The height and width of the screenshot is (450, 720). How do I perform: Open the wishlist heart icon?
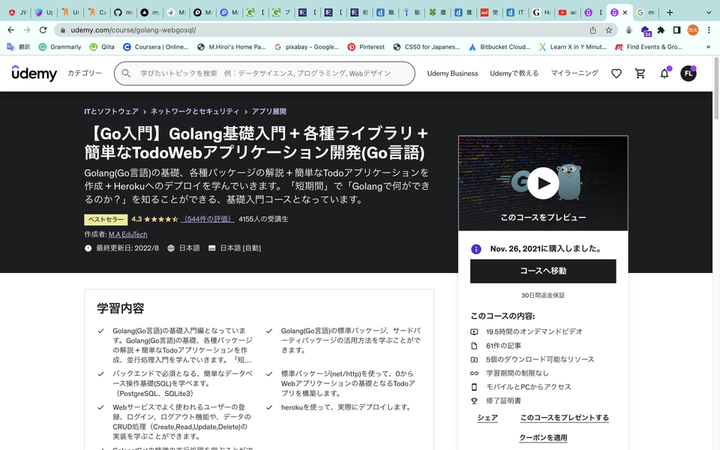tap(616, 73)
